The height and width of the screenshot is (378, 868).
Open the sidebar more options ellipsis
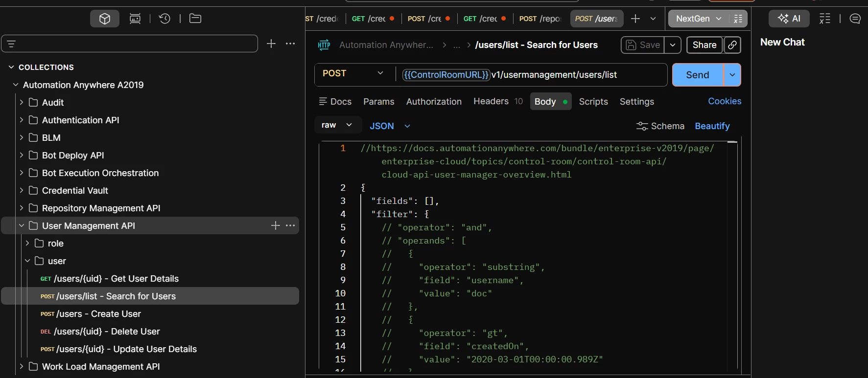tap(290, 44)
